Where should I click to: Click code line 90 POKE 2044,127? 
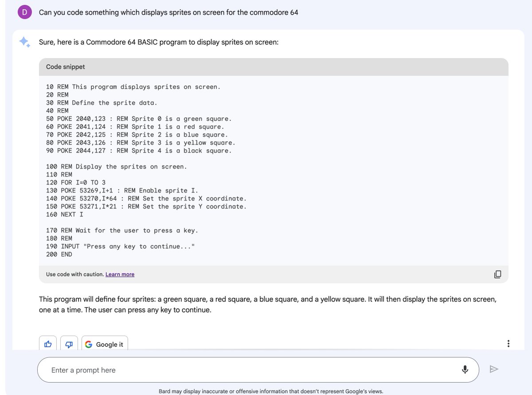[139, 151]
